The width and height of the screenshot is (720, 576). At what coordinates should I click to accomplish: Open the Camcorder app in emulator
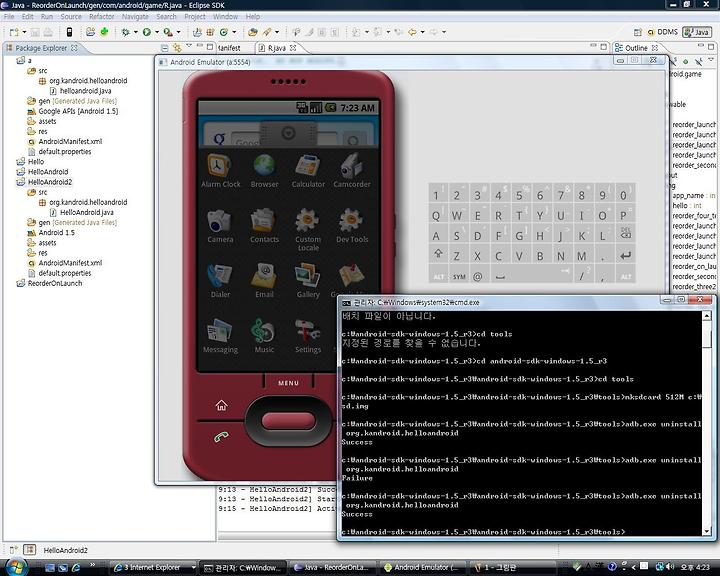tap(352, 171)
